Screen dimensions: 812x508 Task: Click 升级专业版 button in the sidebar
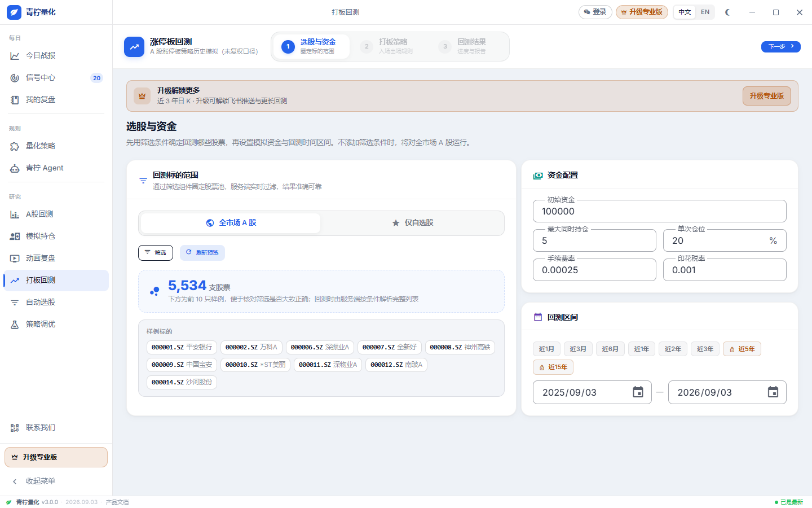[x=56, y=457]
